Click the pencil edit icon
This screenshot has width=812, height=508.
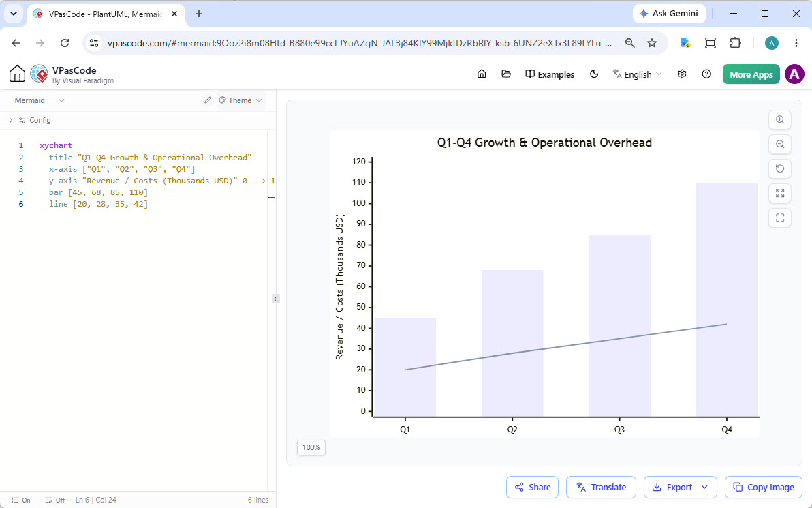[208, 100]
